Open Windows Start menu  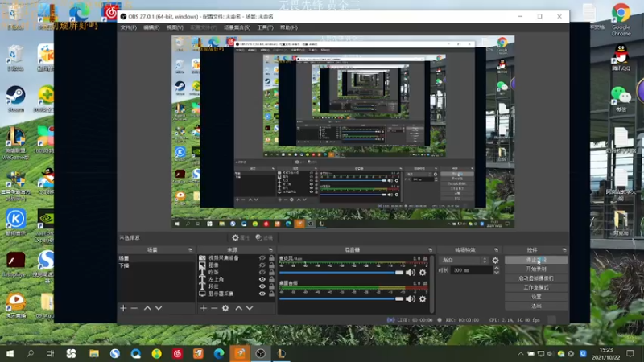(x=10, y=353)
